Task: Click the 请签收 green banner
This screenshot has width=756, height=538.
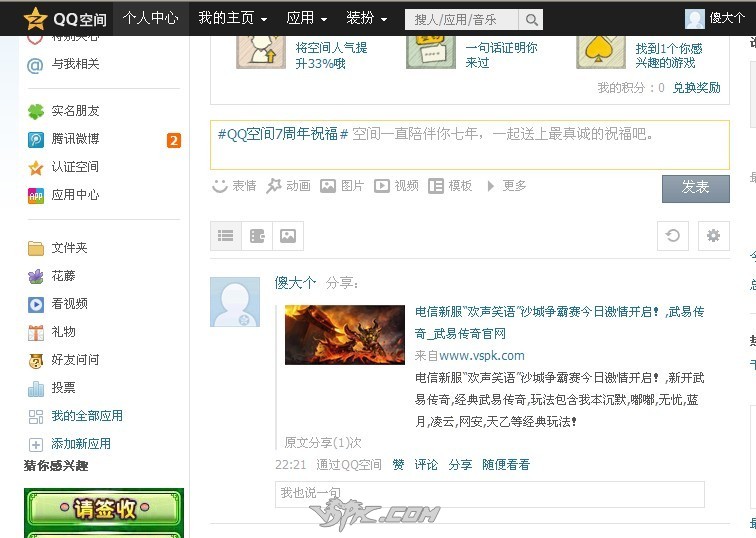Action: (104, 509)
